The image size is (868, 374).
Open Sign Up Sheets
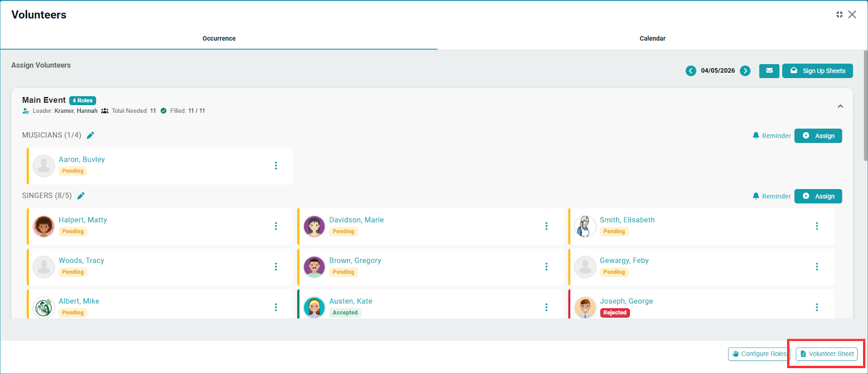coord(818,71)
